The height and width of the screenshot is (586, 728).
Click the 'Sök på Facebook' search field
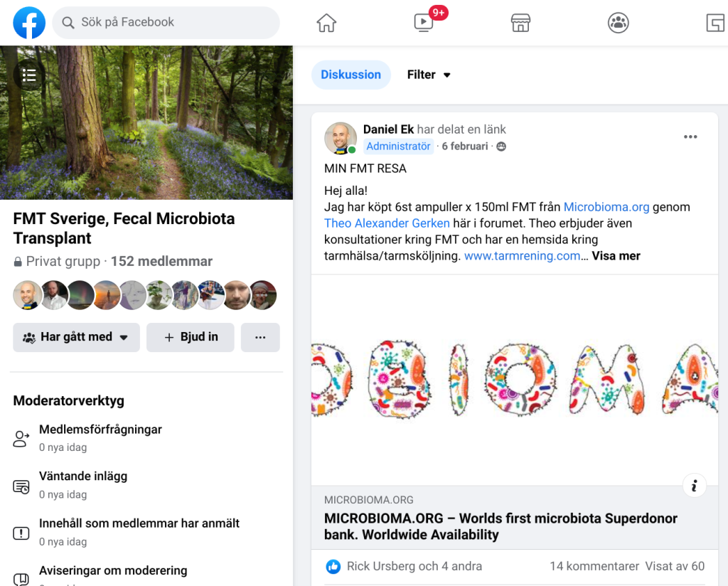(166, 23)
